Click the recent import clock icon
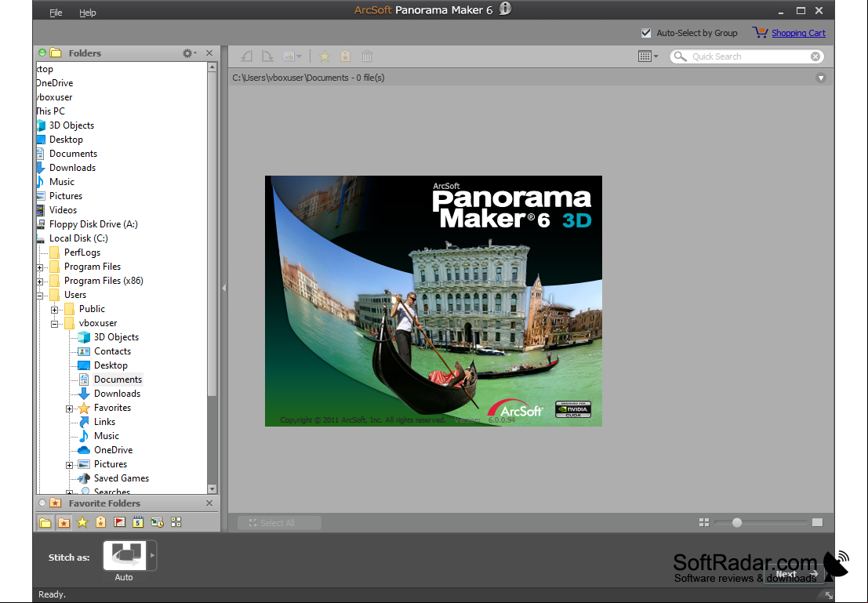The width and height of the screenshot is (868, 603). pos(158,522)
